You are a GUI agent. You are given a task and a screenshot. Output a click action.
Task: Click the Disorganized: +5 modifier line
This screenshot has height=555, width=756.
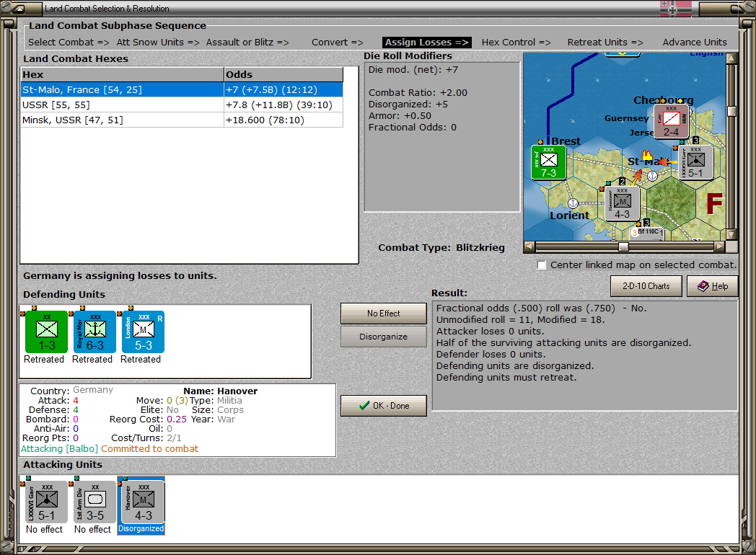coord(408,104)
